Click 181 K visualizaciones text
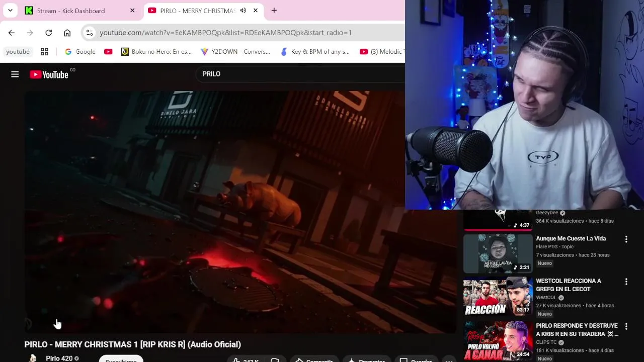This screenshot has width=644, height=362. point(560,350)
